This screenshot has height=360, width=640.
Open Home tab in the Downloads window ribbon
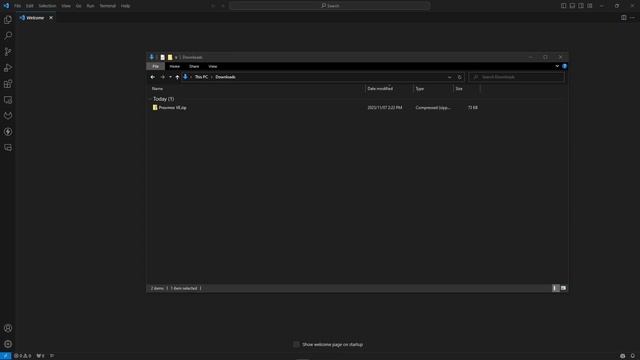[x=175, y=66]
